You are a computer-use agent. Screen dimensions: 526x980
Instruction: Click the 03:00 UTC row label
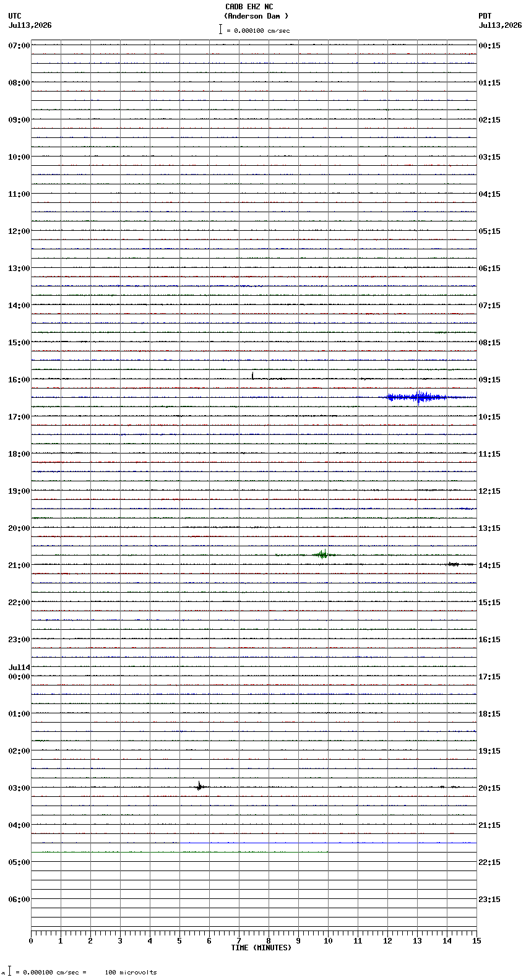19,788
